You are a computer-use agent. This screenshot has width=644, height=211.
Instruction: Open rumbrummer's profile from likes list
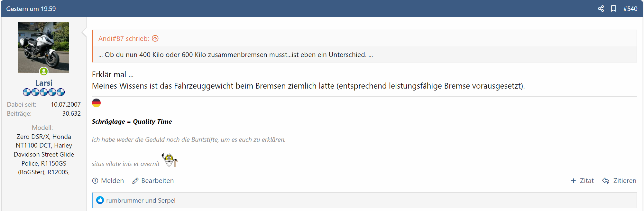coord(124,200)
